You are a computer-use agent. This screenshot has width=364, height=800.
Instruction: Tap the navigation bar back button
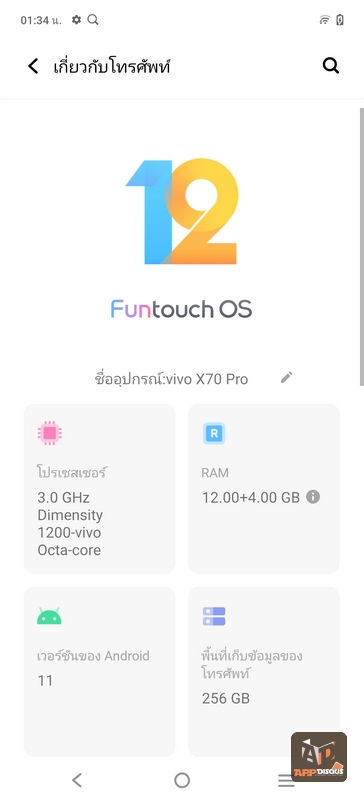(77, 780)
